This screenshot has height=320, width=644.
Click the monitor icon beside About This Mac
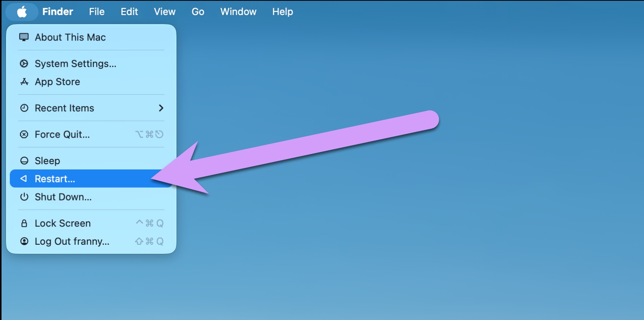click(x=24, y=37)
